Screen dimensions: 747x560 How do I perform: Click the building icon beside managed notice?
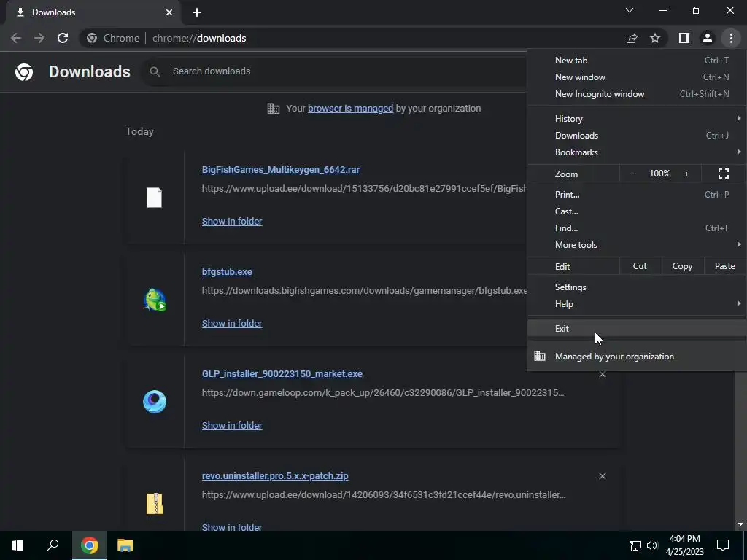[x=274, y=109]
